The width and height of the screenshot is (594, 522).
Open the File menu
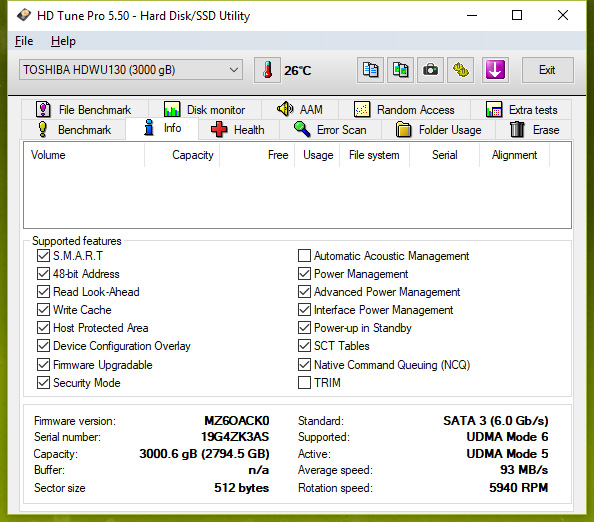coord(24,41)
